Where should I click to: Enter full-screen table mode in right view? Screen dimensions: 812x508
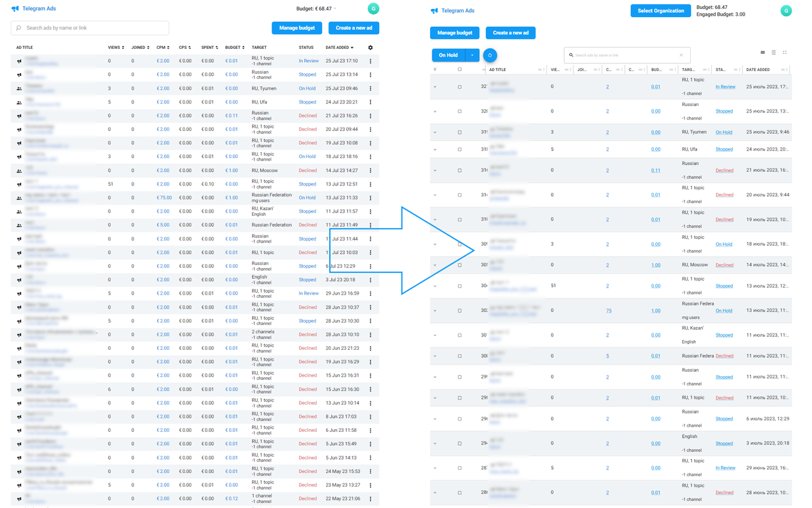click(785, 53)
